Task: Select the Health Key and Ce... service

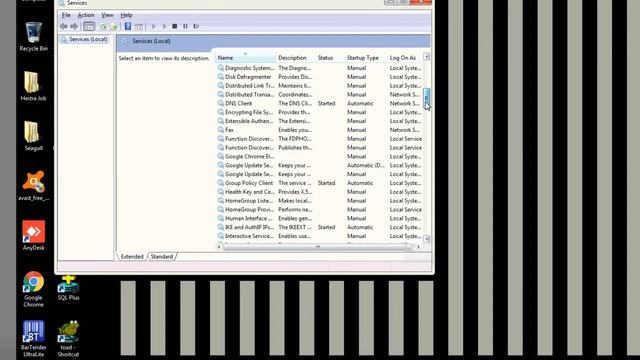Action: 320,192
